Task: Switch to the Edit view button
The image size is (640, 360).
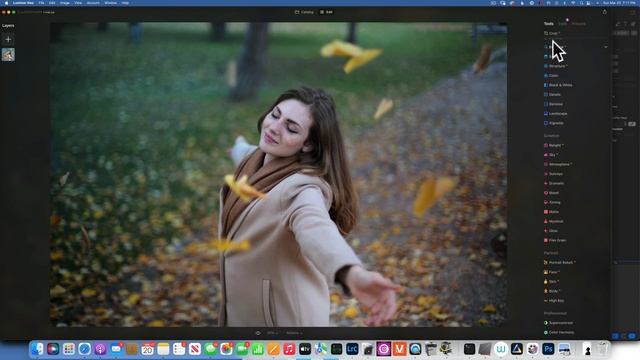Action: click(x=326, y=12)
